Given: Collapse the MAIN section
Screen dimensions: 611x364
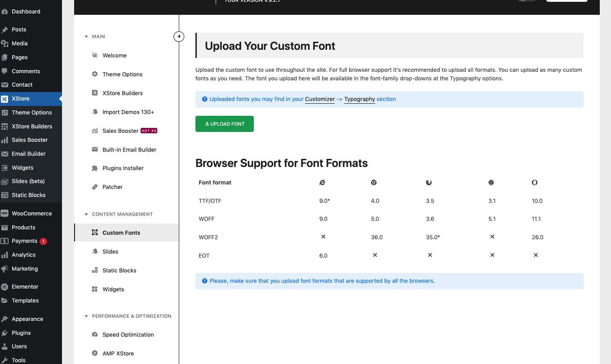Looking at the screenshot, I should (x=86, y=37).
